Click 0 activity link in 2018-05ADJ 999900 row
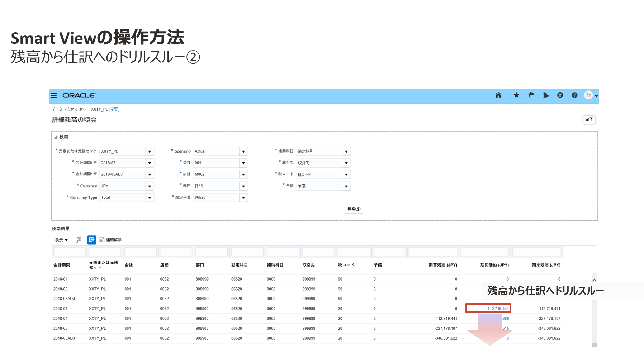Image resolution: width=644 pixels, height=347 pixels. (x=508, y=338)
